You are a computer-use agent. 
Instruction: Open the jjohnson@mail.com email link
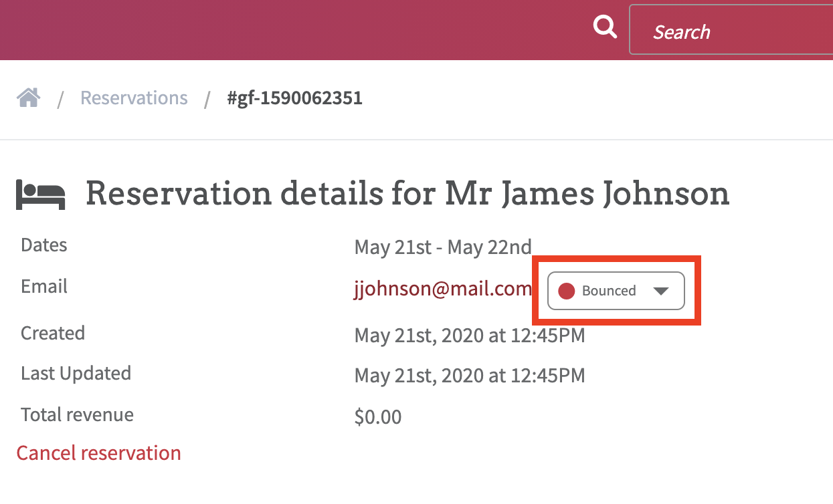coord(443,289)
